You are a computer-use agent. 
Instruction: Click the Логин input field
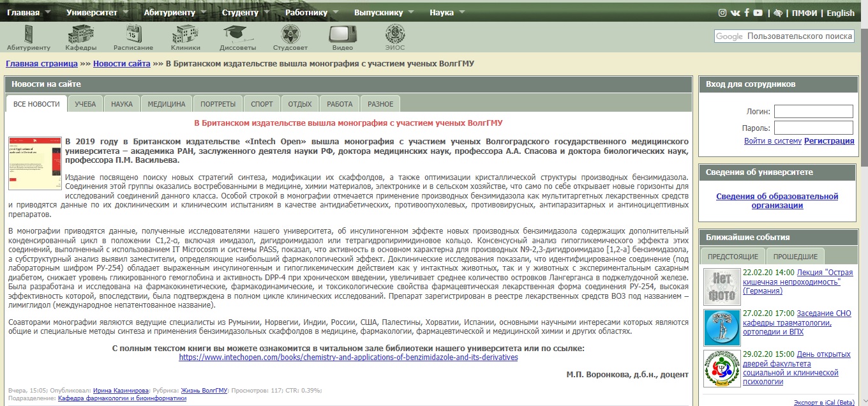[x=813, y=111]
